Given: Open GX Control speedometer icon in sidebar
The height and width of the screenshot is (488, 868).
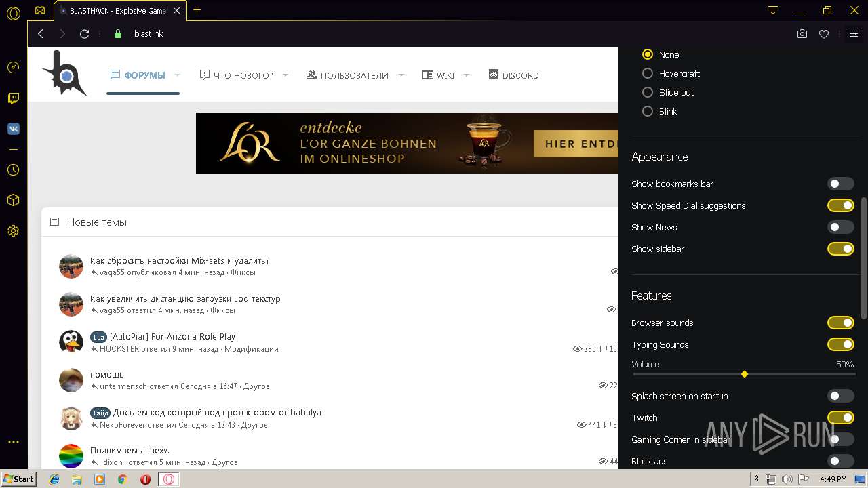Looking at the screenshot, I should click(x=13, y=67).
